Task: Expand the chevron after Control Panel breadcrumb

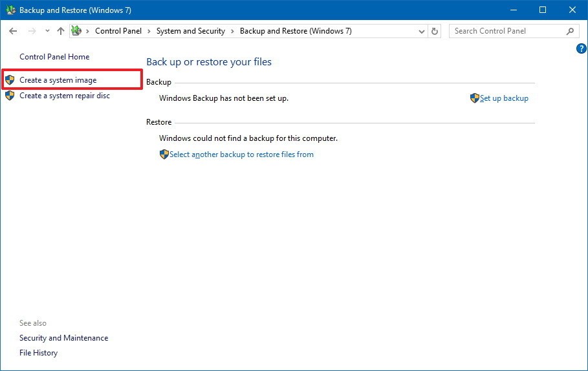Action: pyautogui.click(x=149, y=31)
